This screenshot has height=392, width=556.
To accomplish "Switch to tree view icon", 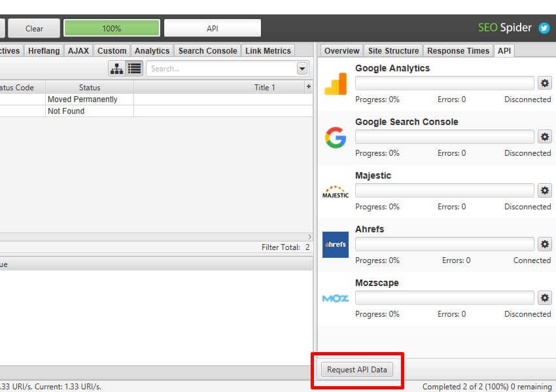I will click(x=116, y=68).
